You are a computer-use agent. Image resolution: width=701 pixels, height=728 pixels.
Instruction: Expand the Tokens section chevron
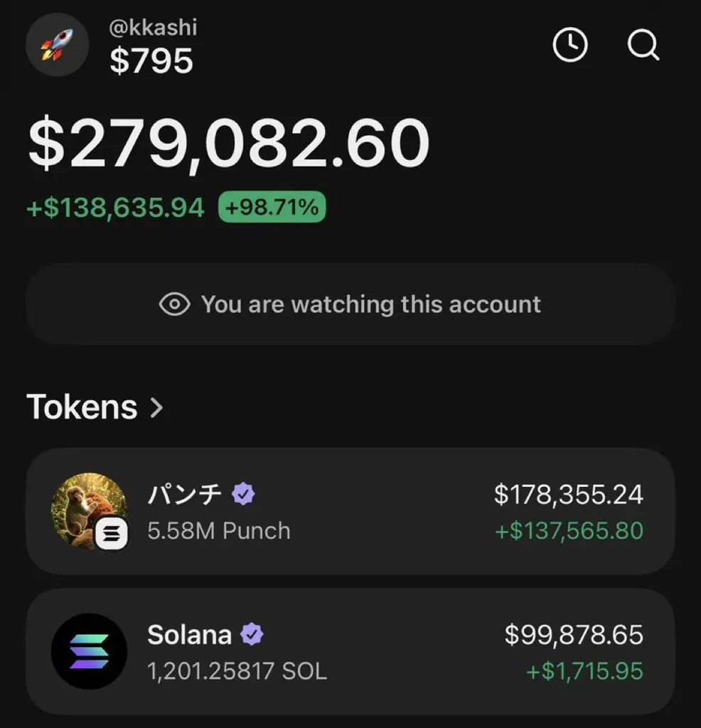[x=157, y=407]
